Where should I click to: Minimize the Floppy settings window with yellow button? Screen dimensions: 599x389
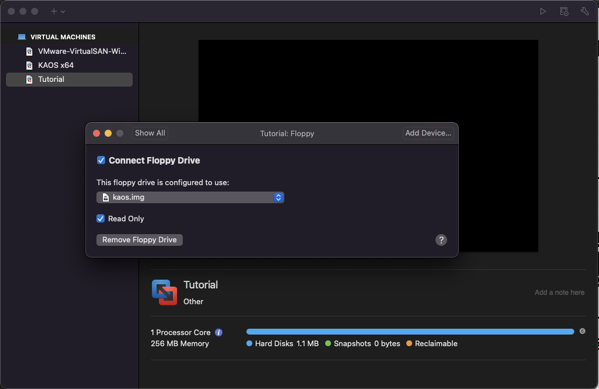pyautogui.click(x=108, y=133)
